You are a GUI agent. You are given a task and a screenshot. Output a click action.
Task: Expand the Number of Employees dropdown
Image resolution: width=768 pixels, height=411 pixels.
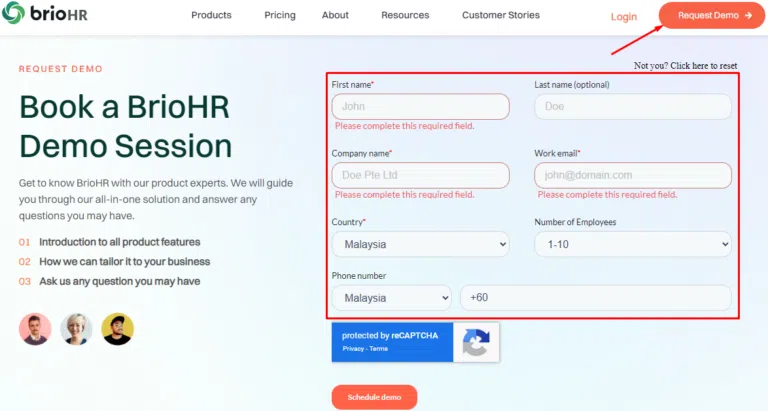pyautogui.click(x=633, y=244)
